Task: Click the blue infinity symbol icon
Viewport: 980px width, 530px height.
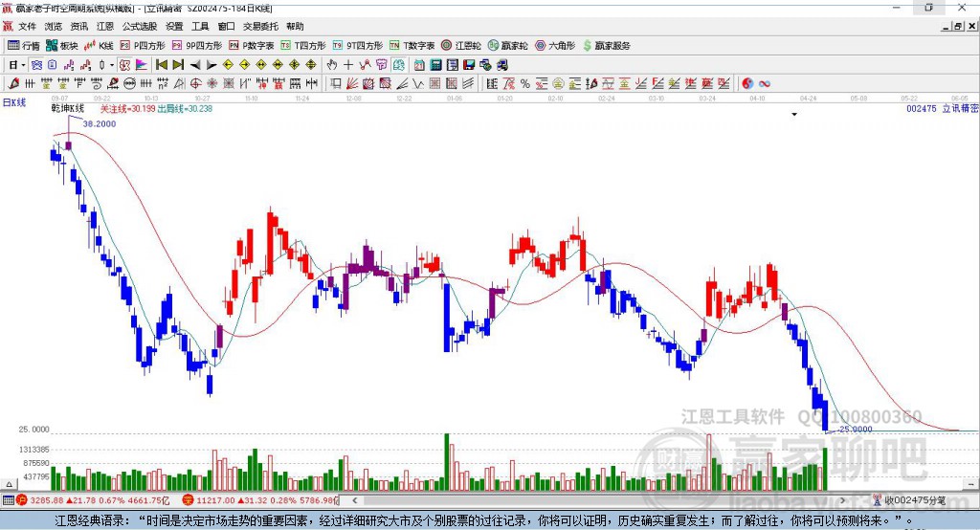Action: tap(765, 84)
